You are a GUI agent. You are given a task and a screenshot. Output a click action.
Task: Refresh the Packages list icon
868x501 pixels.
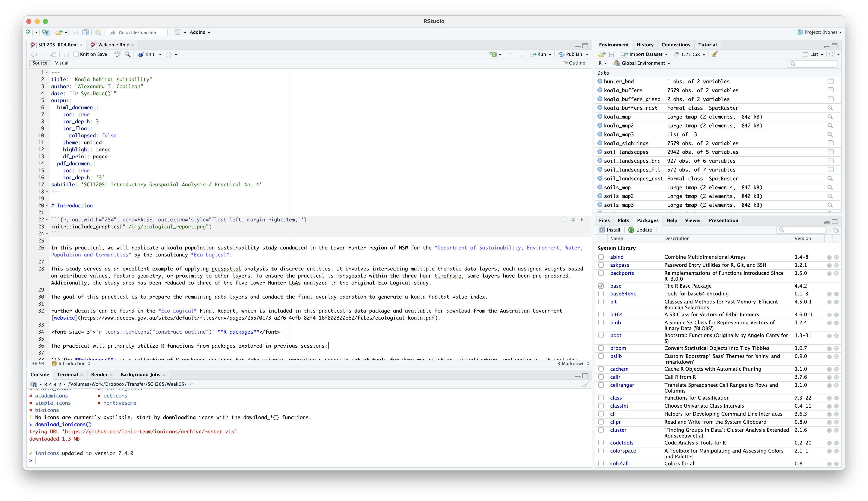(836, 230)
